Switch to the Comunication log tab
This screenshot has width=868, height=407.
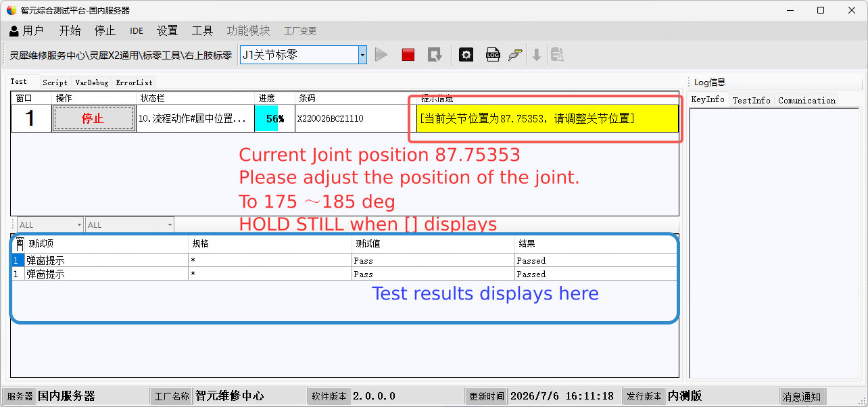[806, 100]
